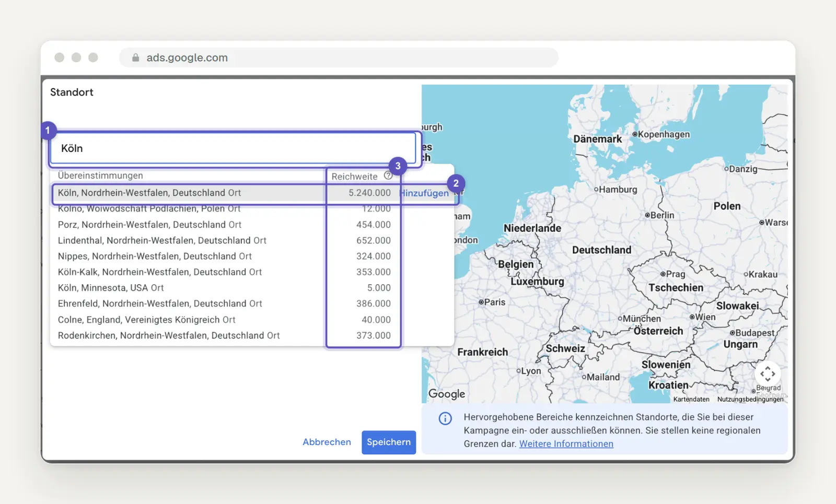The image size is (836, 504).
Task: Click the lock icon in the address bar
Action: [136, 57]
